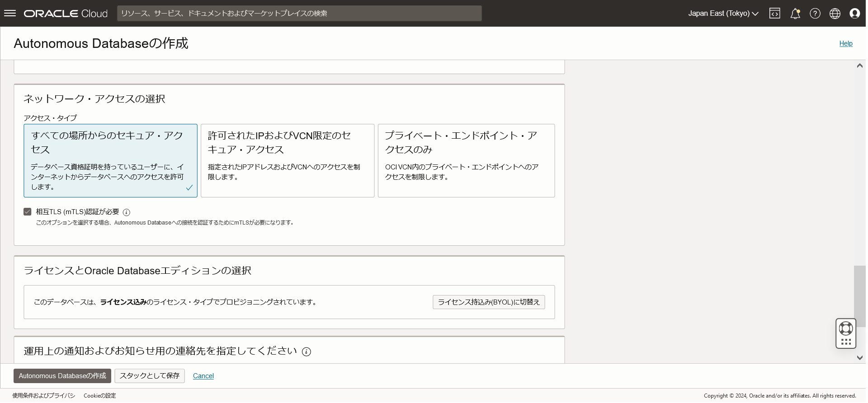This screenshot has width=868, height=403.
Task: Click the license-included provisioning message text
Action: 176,302
